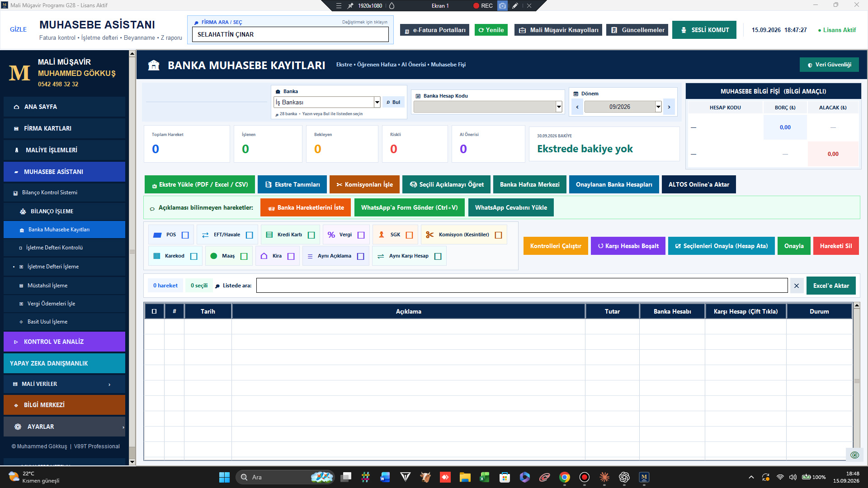The width and height of the screenshot is (868, 488).
Task: Go to next period with right chevron
Action: (669, 107)
